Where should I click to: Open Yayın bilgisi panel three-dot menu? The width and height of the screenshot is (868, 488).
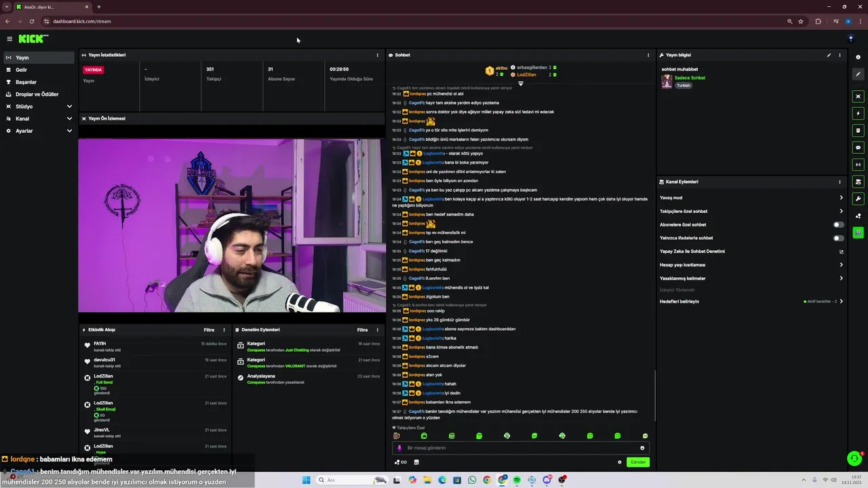(x=840, y=55)
